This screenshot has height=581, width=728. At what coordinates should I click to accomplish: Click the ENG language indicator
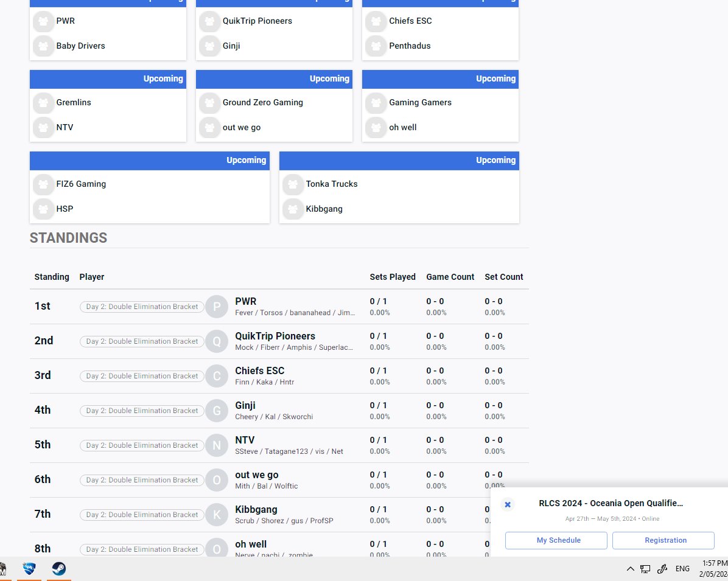click(x=682, y=569)
